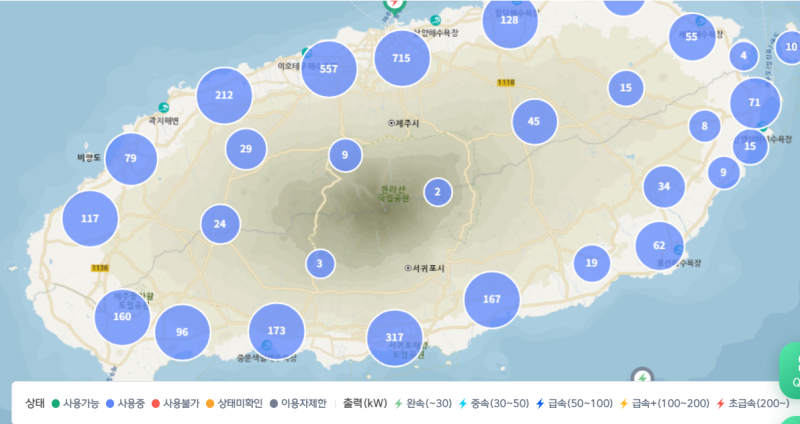Click the 출력(kW) legend heading
This screenshot has width=800, height=424.
click(x=365, y=403)
